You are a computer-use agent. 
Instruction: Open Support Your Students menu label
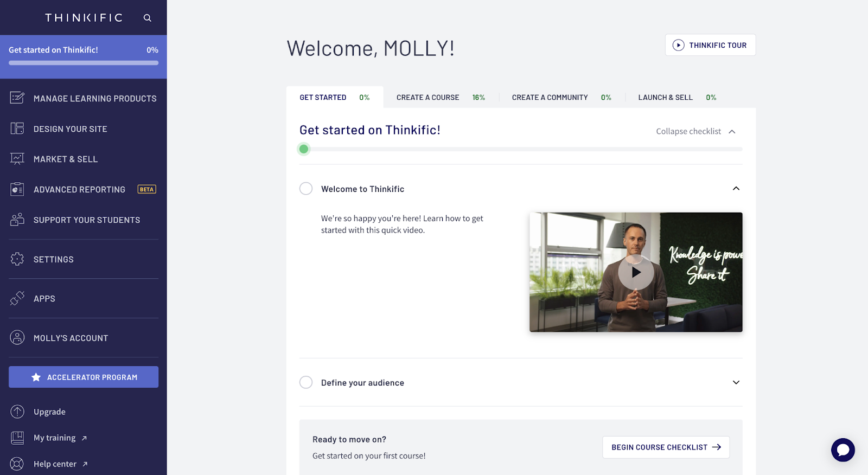click(87, 220)
